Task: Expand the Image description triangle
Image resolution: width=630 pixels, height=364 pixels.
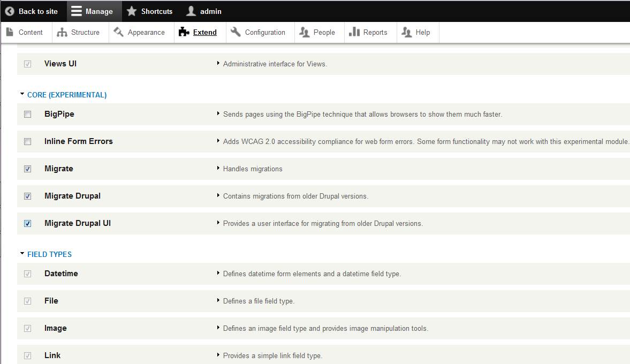Action: (218, 328)
